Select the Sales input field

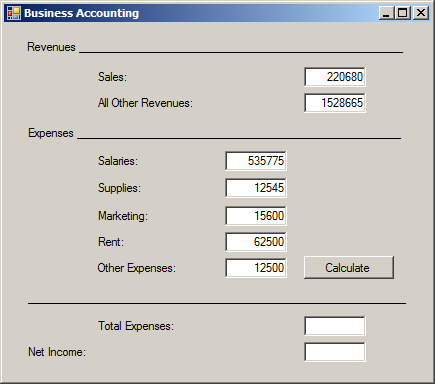point(335,77)
